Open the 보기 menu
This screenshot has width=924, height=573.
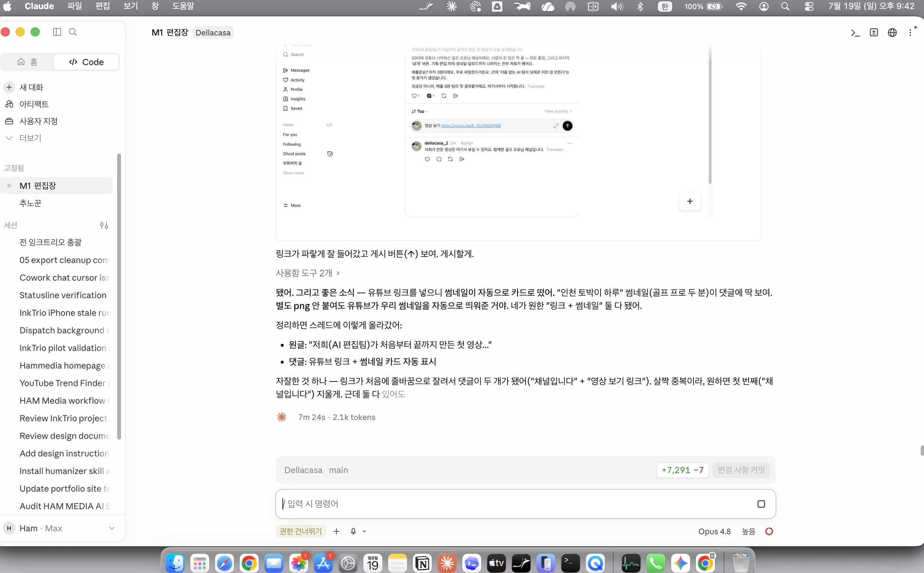coord(131,6)
